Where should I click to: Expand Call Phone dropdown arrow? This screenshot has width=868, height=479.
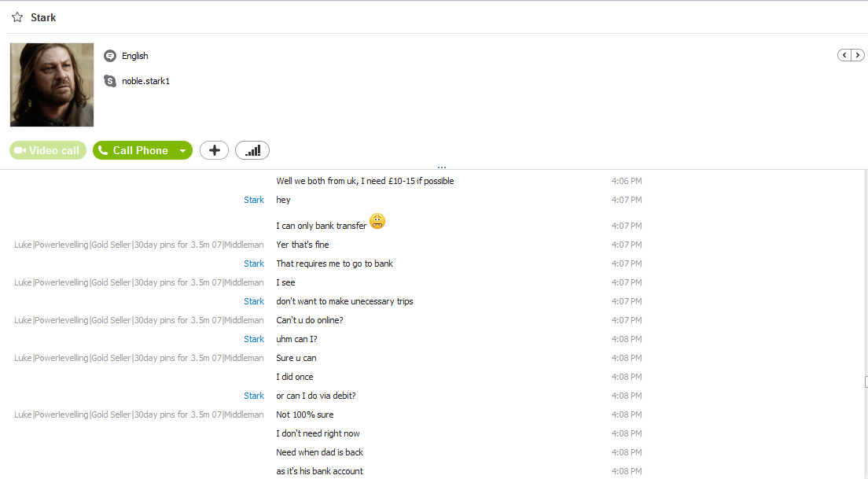pos(182,151)
